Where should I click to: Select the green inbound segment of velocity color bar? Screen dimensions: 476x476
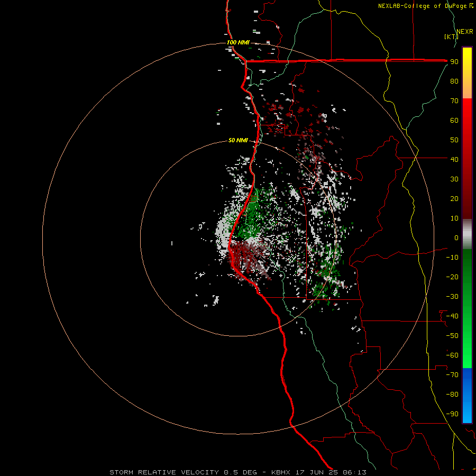pos(467,309)
